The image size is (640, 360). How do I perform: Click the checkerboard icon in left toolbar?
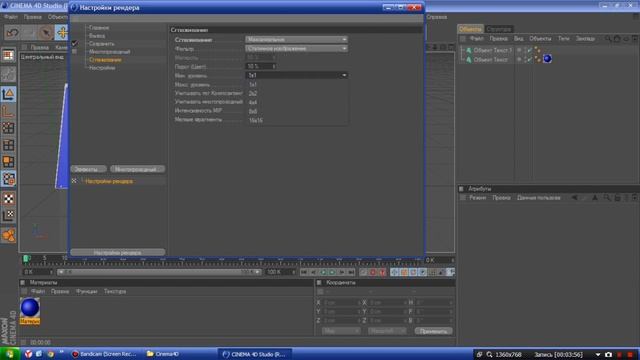point(8,199)
